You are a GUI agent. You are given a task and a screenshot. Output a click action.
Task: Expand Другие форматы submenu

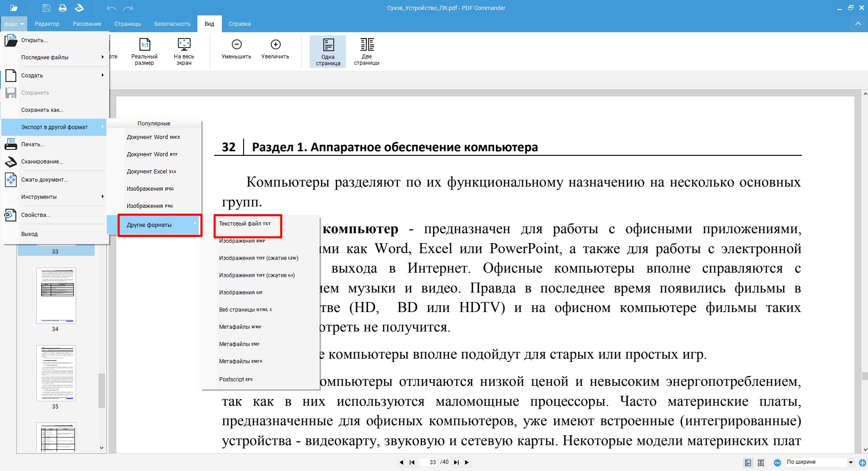(154, 225)
